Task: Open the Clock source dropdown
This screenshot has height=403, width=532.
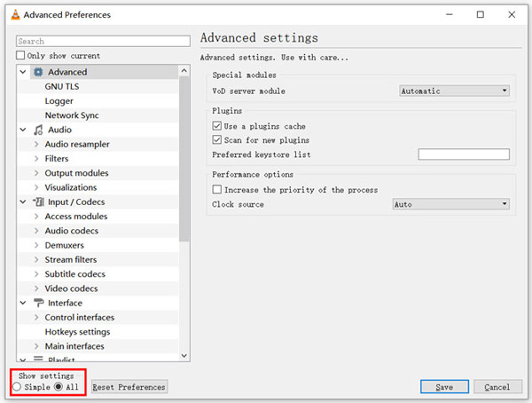Action: tap(451, 204)
